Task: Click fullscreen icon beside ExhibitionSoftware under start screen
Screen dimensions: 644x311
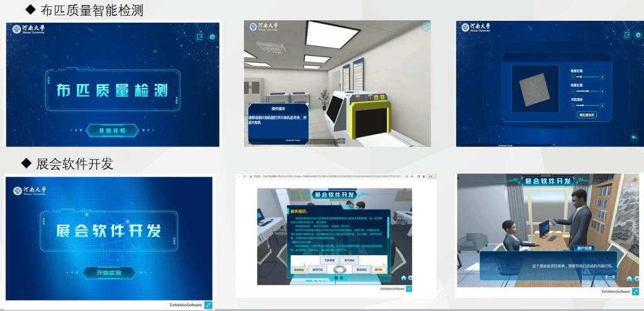Action: [208, 305]
